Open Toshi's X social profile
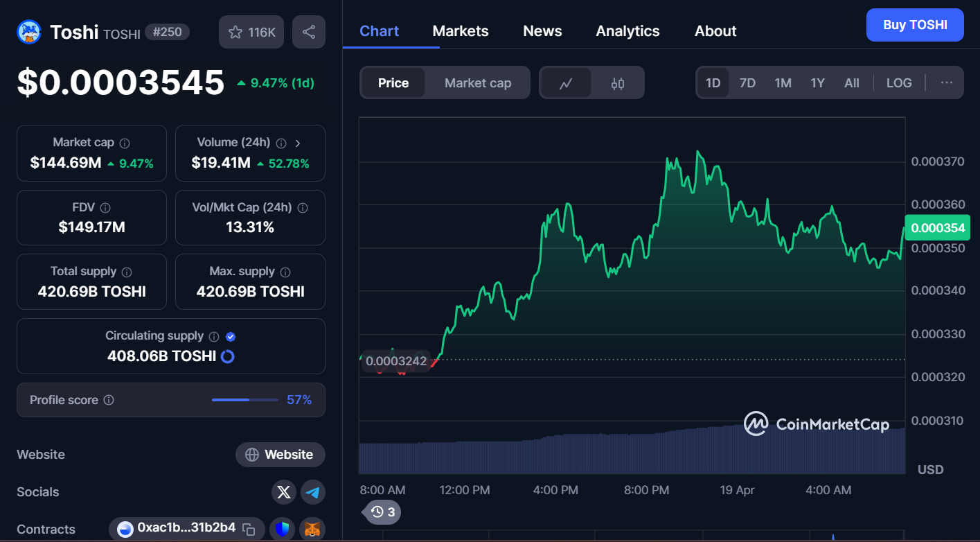The image size is (980, 542). [284, 492]
